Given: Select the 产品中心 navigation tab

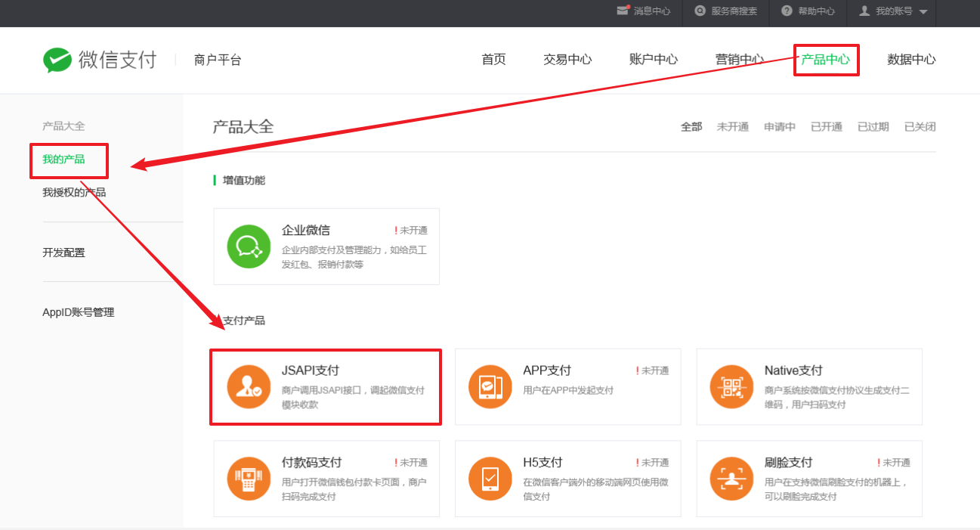Looking at the screenshot, I should coord(826,60).
